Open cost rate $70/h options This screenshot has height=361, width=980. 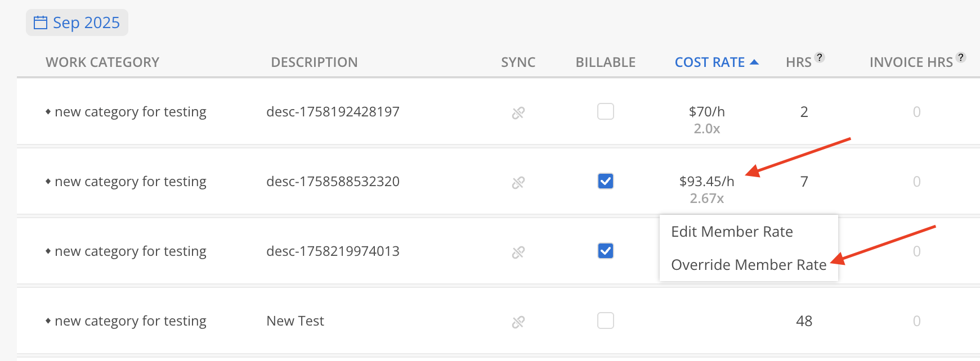tap(706, 112)
